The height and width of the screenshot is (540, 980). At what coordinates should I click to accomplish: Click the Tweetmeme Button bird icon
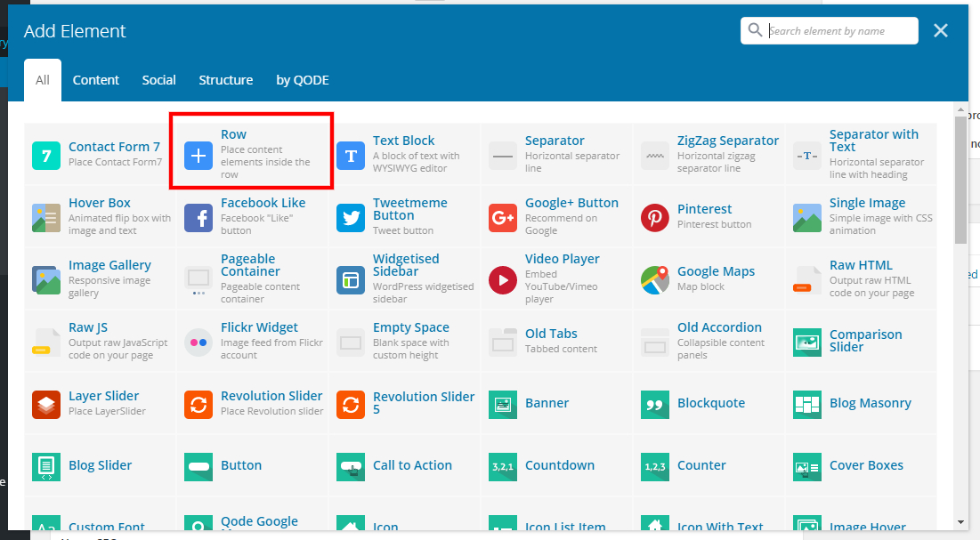pos(351,217)
